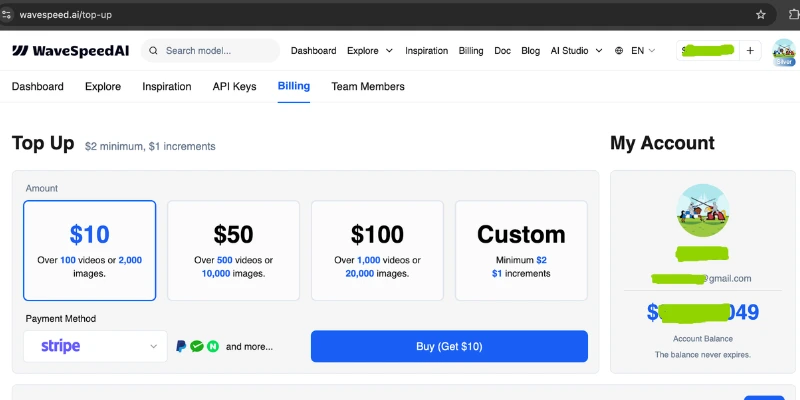Click the WaveSpeedAI logo

click(x=70, y=51)
